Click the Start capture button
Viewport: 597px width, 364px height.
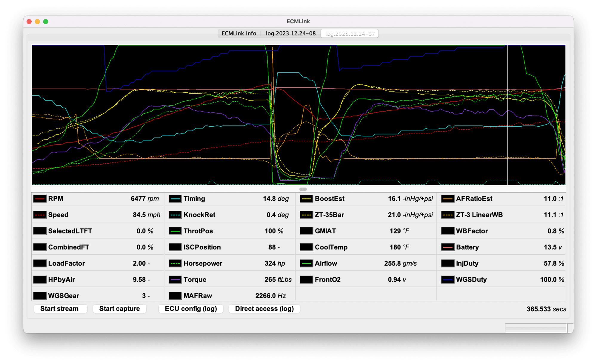pos(119,309)
